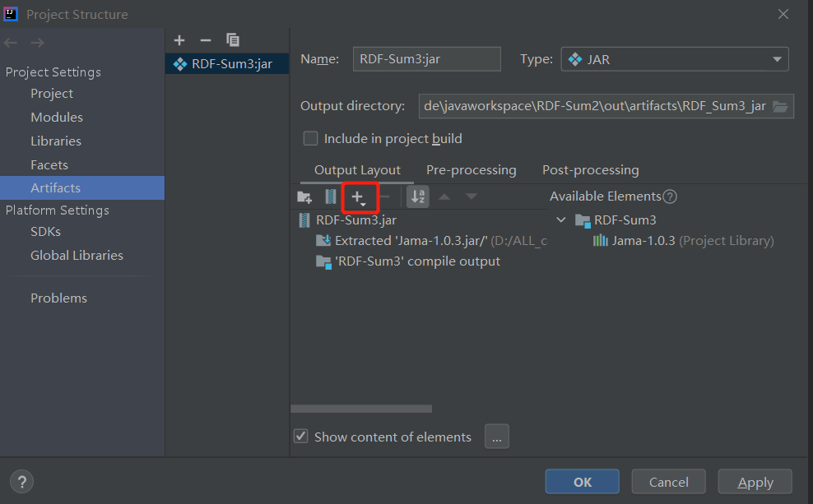Open the artifact Type dropdown
The image size is (813, 504).
click(675, 59)
